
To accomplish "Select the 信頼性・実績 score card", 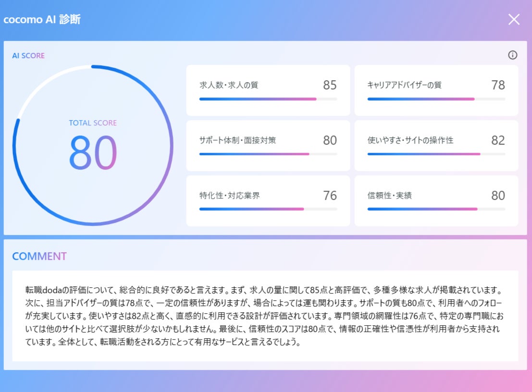I will 436,201.
